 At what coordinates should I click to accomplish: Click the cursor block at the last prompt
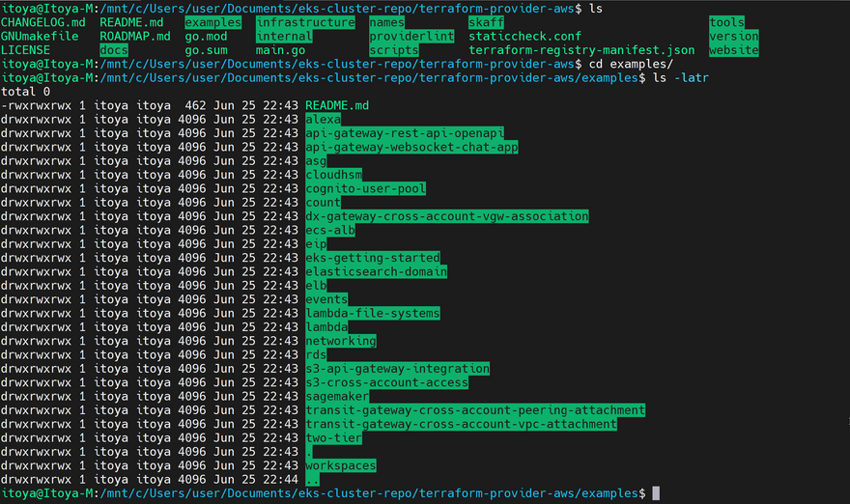click(656, 493)
